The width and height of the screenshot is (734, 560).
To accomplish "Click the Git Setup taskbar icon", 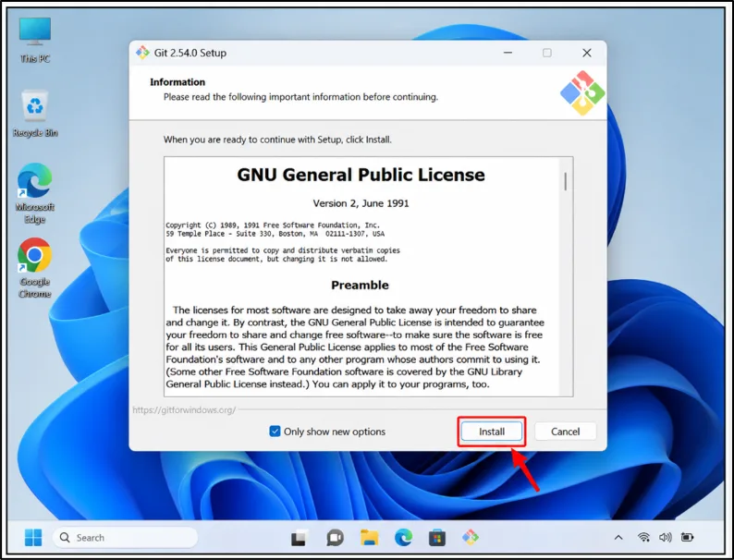I will pyautogui.click(x=471, y=537).
